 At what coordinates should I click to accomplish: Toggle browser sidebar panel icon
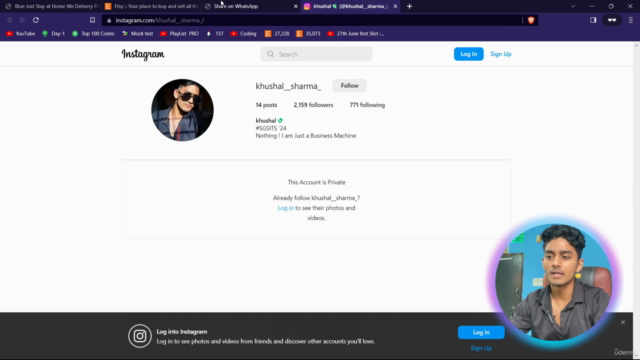click(x=593, y=20)
